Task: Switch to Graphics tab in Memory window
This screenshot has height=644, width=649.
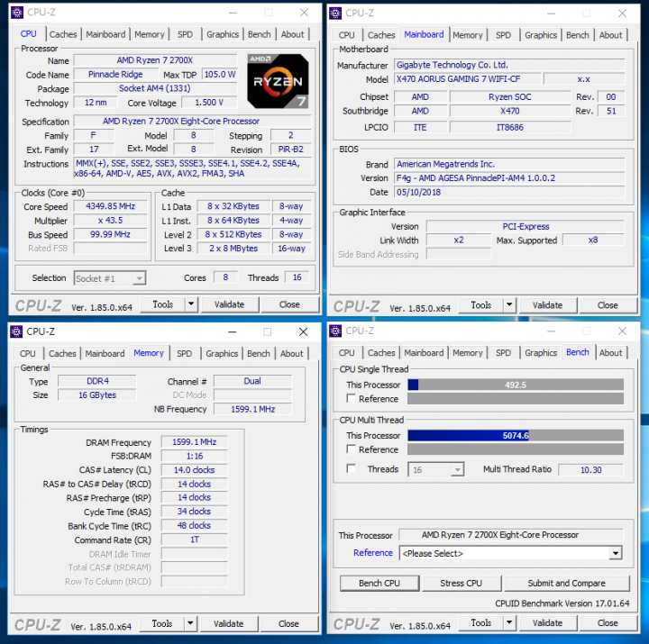Action: click(222, 354)
